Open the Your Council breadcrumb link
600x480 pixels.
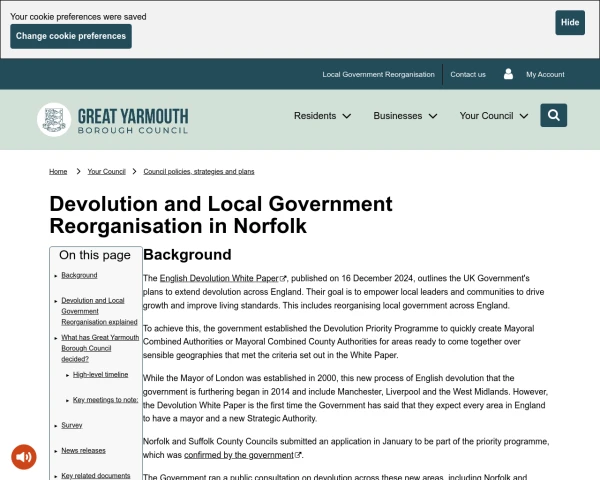[x=106, y=172]
